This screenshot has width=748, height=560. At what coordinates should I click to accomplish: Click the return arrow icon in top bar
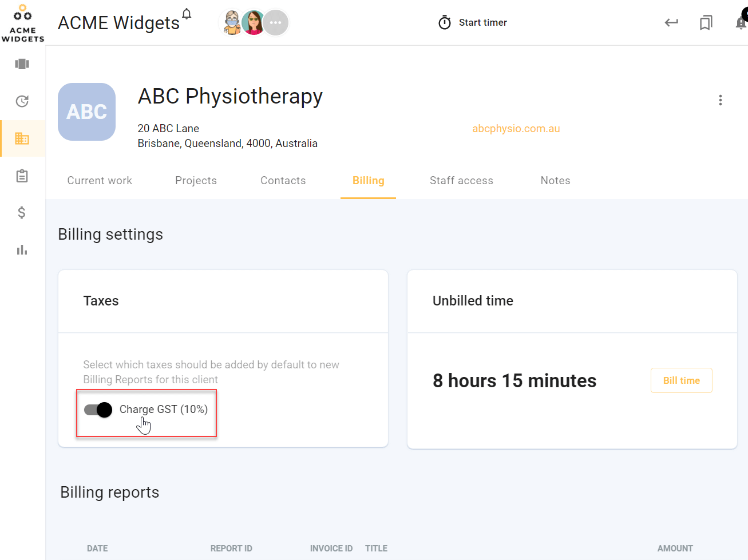[671, 23]
